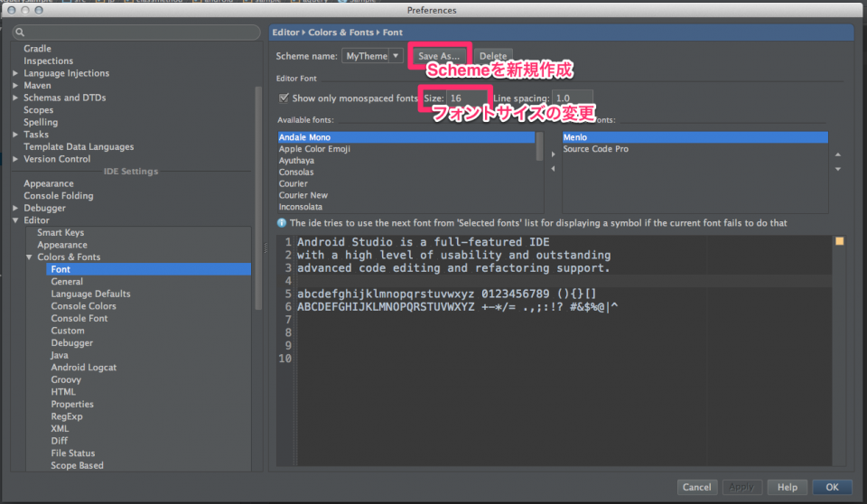Click the settings tree scrollbar

coord(258,198)
